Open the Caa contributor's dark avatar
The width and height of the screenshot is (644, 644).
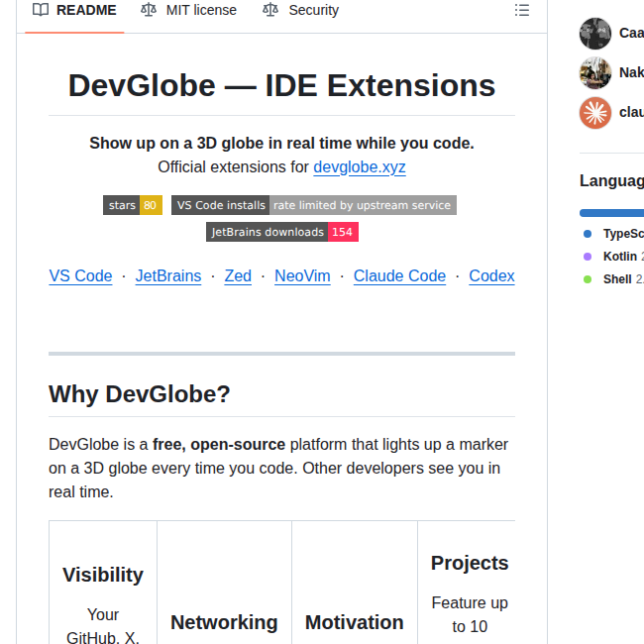[x=595, y=34]
